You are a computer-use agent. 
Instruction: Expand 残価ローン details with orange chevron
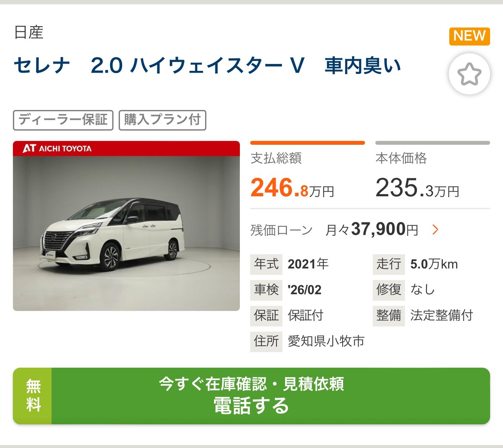coord(435,229)
